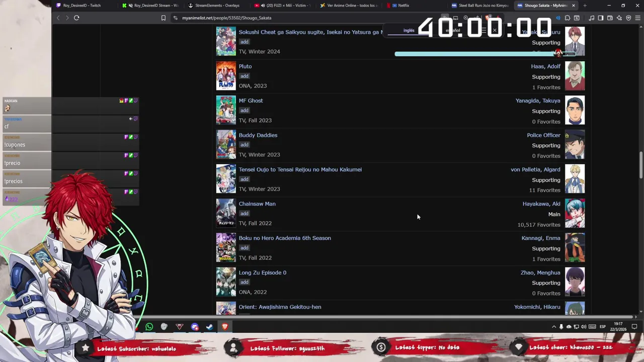Screen dimensions: 644x362
Task: Open the Police Officer character link
Action: [543, 135]
